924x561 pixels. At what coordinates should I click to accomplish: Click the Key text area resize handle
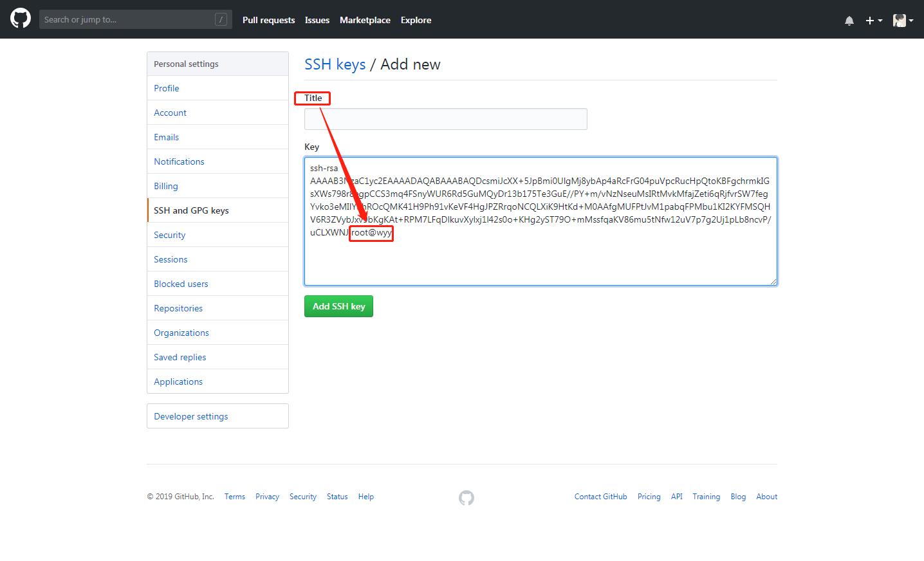773,282
